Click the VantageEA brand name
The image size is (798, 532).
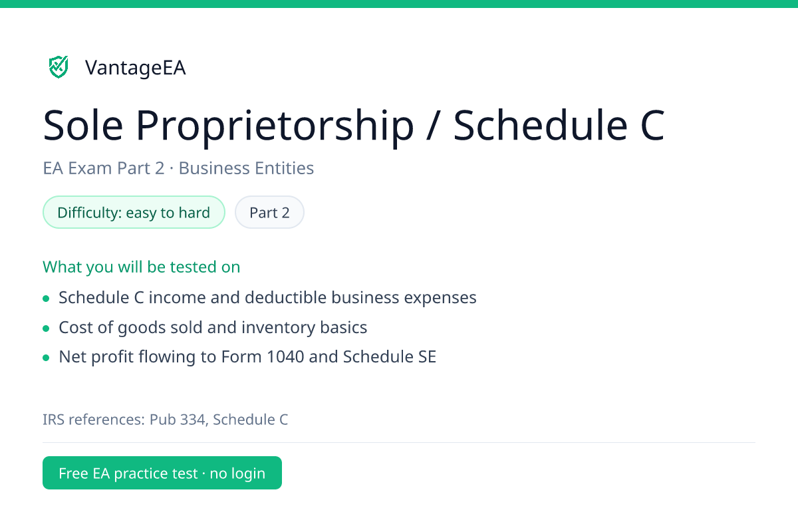[136, 68]
